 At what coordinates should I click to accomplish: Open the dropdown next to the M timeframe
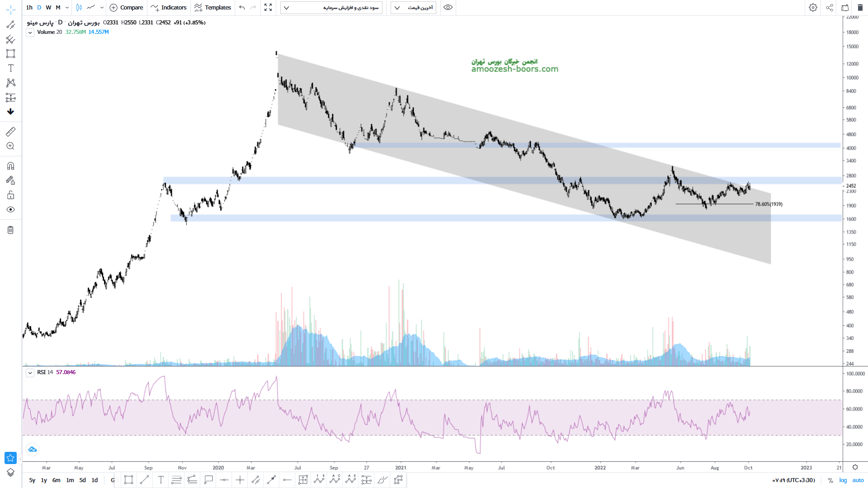[67, 8]
